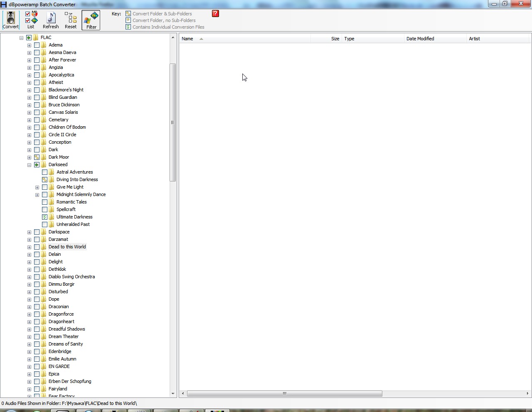Click the Apocalyptica folder icon

click(x=44, y=75)
